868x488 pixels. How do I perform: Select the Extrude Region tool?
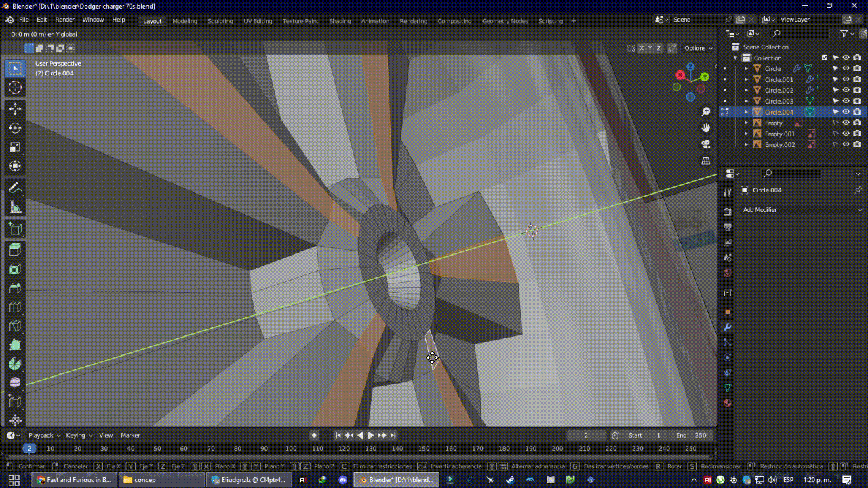[15, 250]
